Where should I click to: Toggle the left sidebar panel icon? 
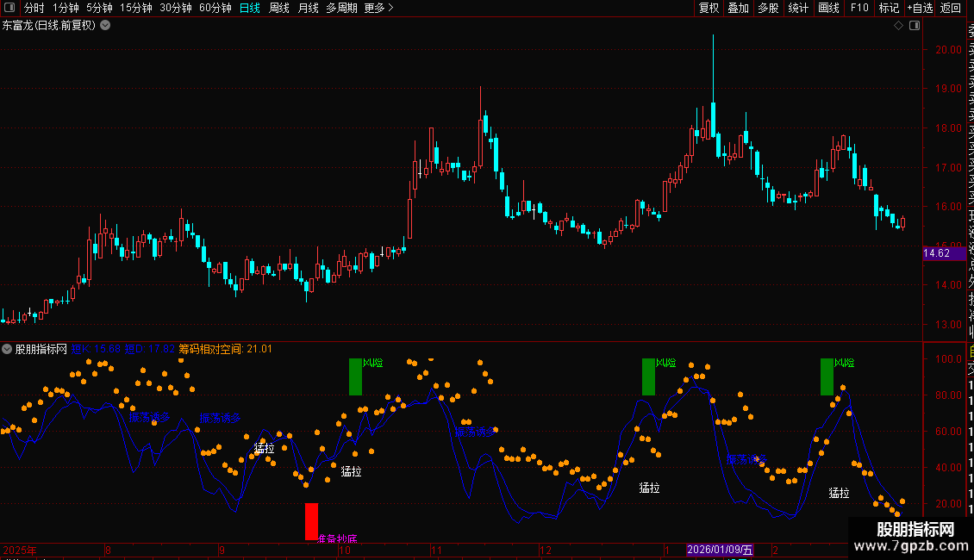click(x=9, y=8)
